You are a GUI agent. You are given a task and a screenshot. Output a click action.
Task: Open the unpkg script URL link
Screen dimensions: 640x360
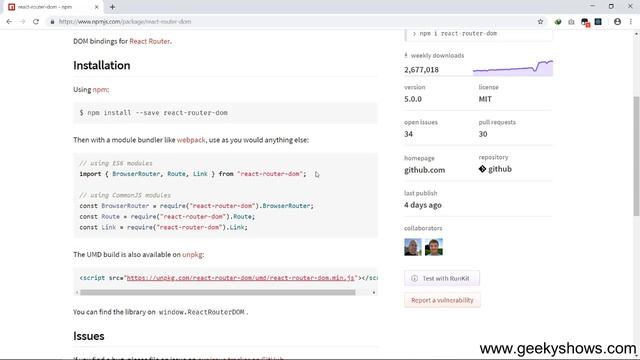pos(240,278)
